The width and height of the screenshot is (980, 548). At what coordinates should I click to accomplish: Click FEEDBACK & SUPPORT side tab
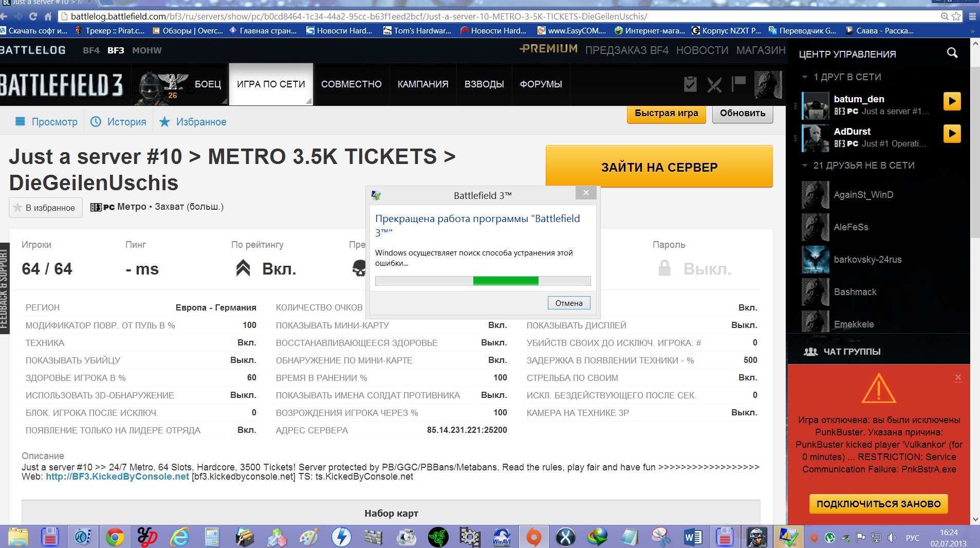5,288
